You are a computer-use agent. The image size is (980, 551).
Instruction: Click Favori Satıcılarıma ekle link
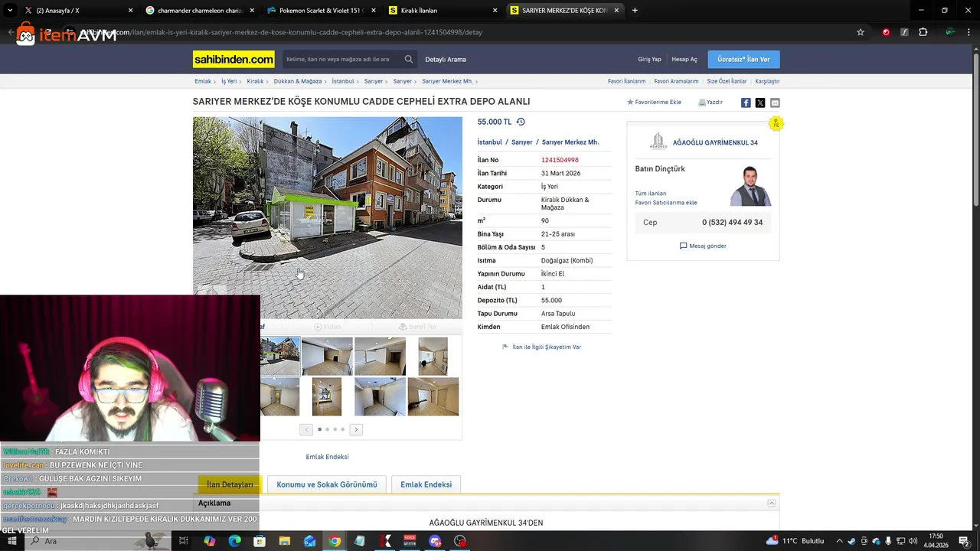[666, 203]
